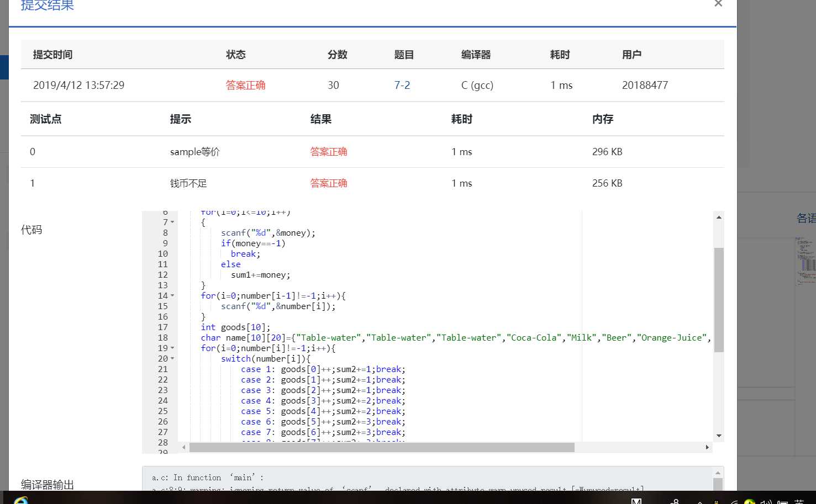Select the 题目 column header
The width and height of the screenshot is (816, 504).
(x=404, y=55)
